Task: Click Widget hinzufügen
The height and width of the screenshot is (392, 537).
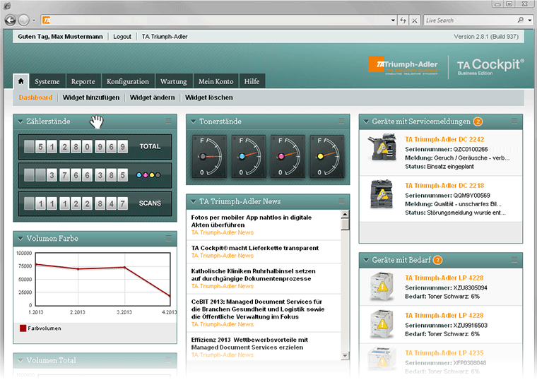Action: tap(91, 97)
